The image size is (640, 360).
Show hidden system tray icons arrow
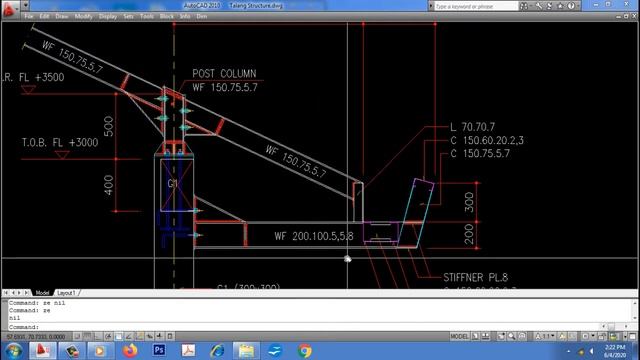(569, 351)
